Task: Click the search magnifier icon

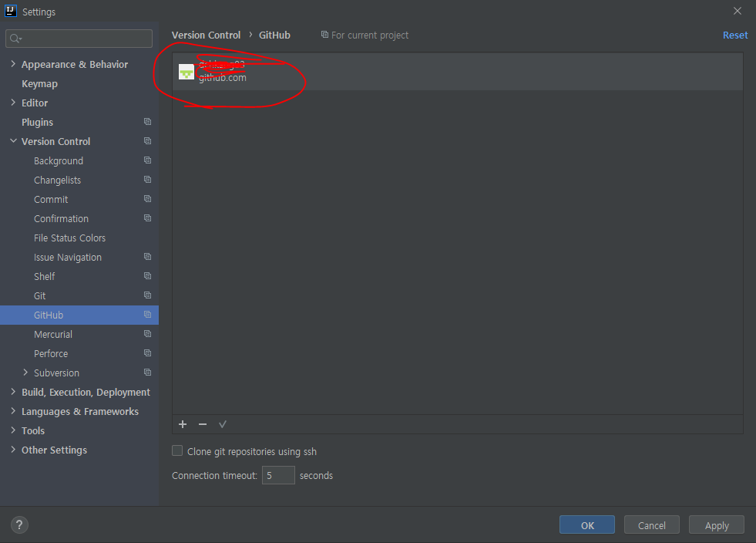Action: (x=15, y=39)
